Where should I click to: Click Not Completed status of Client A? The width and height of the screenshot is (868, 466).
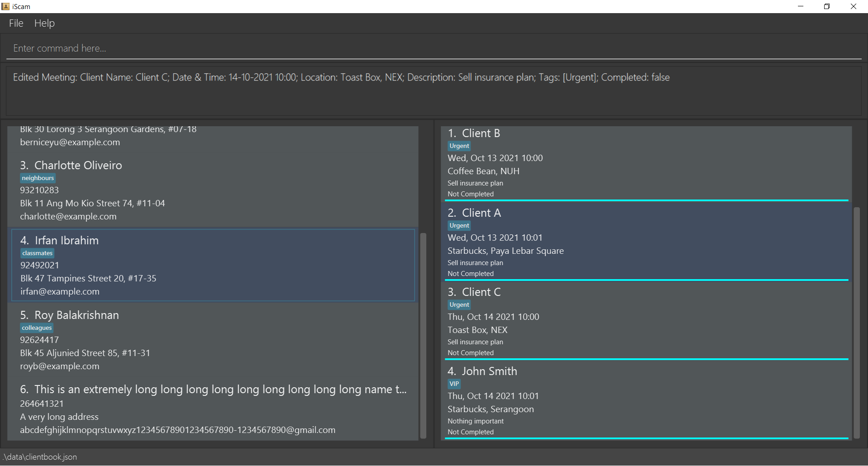(x=471, y=274)
